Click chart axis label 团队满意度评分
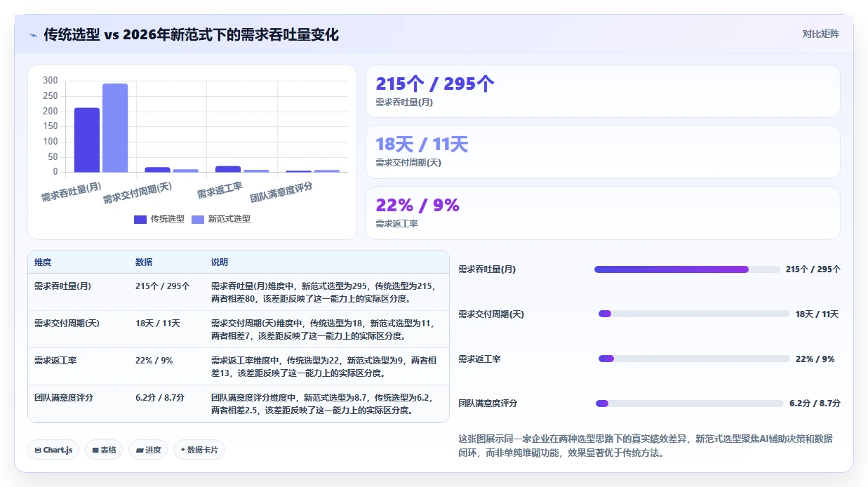 coord(281,192)
